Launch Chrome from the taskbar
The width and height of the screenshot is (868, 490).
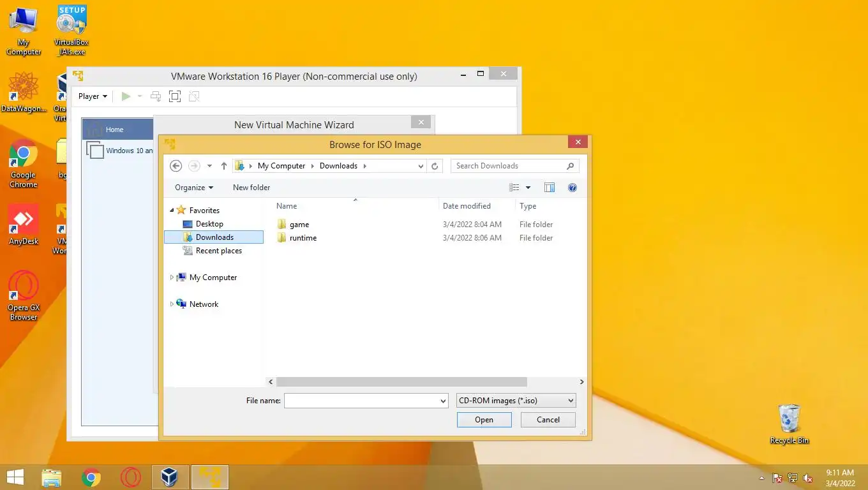pos(91,477)
